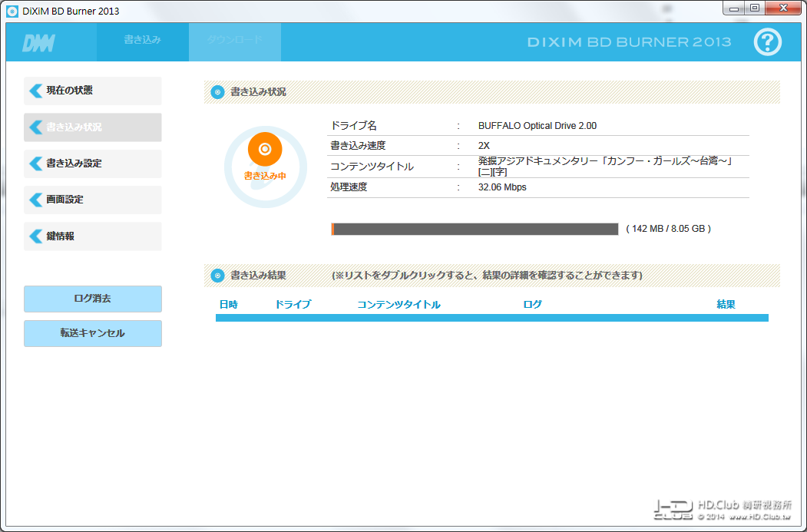This screenshot has width=807, height=532.
Task: Click the コンテンツタイトル column header in results
Action: [x=399, y=305]
